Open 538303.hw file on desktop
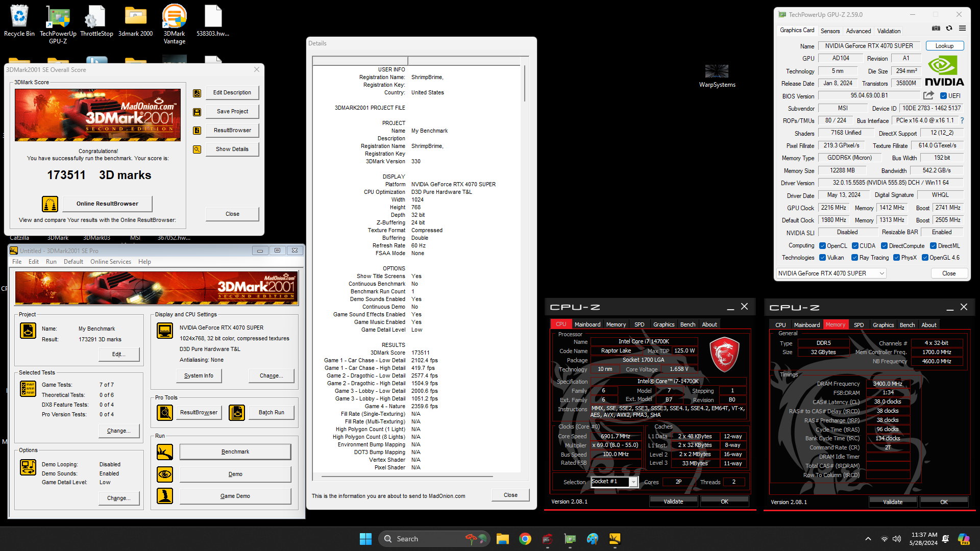Image resolution: width=980 pixels, height=551 pixels. (213, 20)
